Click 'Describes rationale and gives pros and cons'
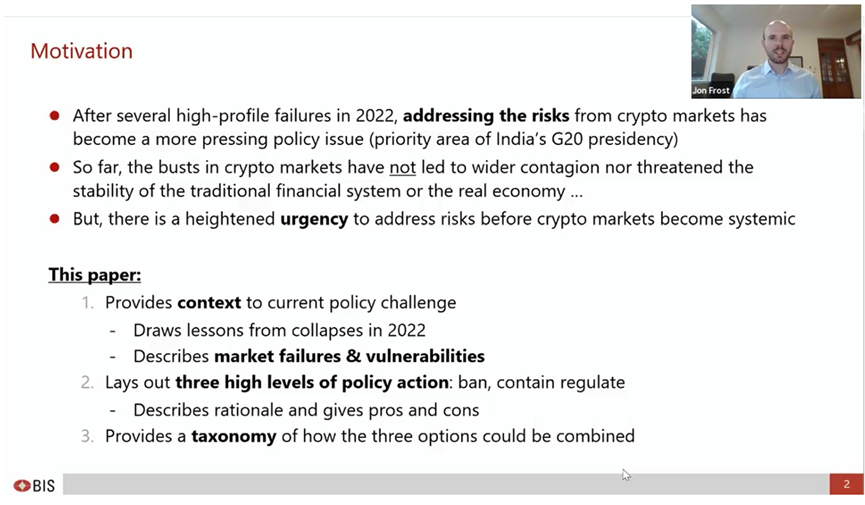 [x=306, y=409]
